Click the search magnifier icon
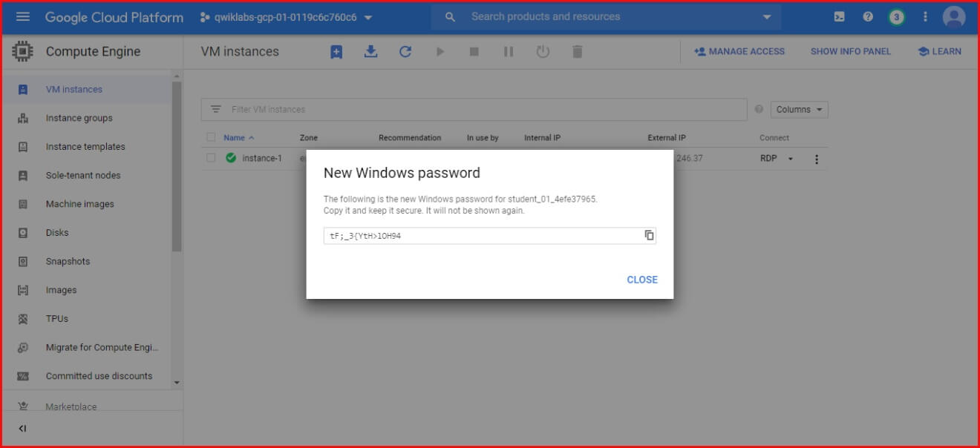The height and width of the screenshot is (448, 980). click(450, 16)
